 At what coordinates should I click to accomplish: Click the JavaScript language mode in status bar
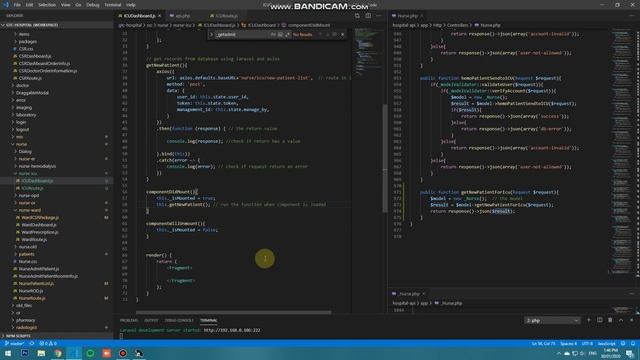(607, 344)
